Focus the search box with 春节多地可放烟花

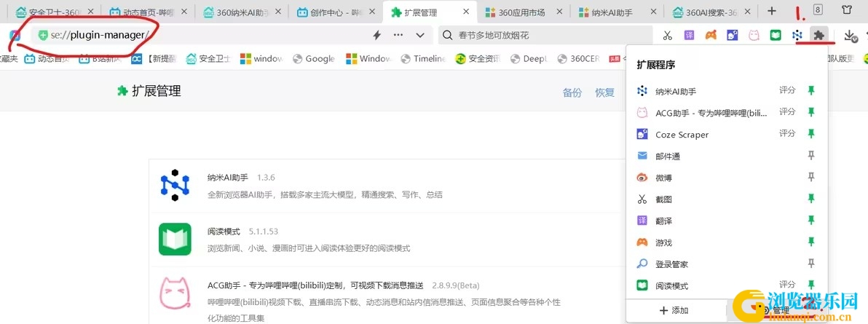pos(545,36)
